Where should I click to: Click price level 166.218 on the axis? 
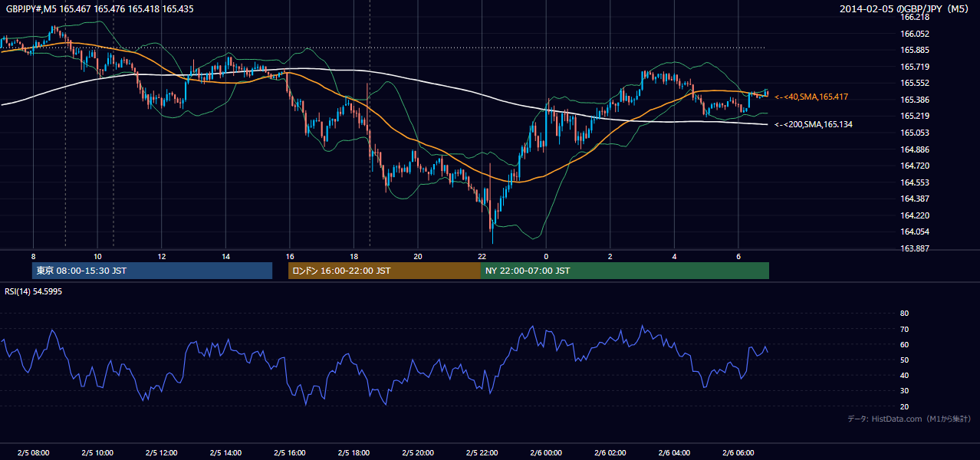915,17
